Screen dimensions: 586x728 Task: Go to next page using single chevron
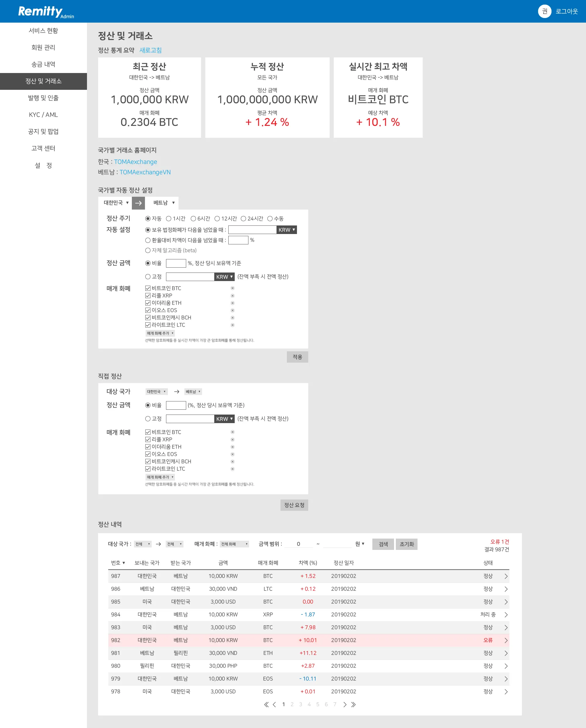(x=345, y=705)
